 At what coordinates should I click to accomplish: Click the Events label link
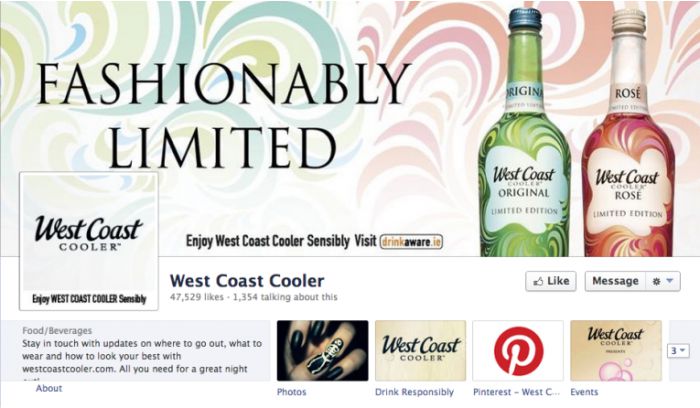(x=584, y=392)
